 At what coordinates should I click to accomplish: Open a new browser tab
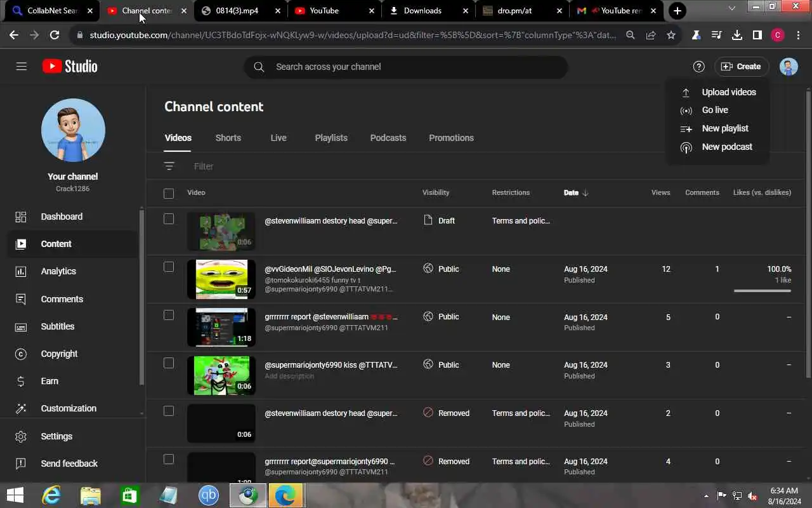coord(678,11)
